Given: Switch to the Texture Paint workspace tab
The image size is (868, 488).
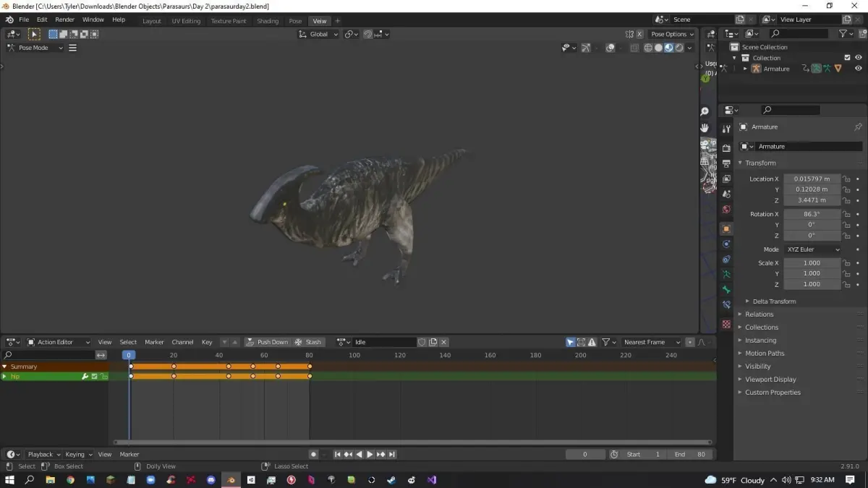Looking at the screenshot, I should tap(229, 21).
